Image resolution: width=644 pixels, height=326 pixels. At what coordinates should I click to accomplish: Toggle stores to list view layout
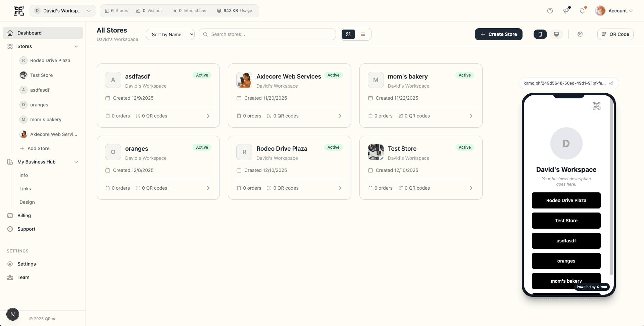pyautogui.click(x=363, y=34)
